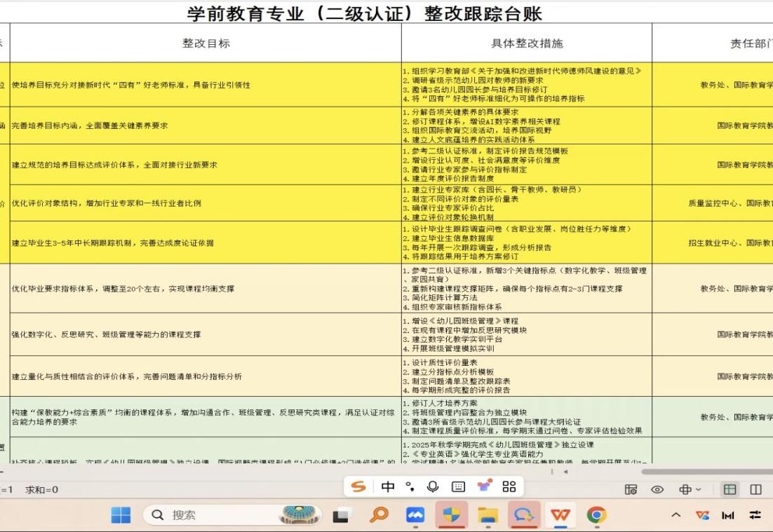773x532 pixels.
Task: Open the blue cloud meeting app
Action: point(415,515)
